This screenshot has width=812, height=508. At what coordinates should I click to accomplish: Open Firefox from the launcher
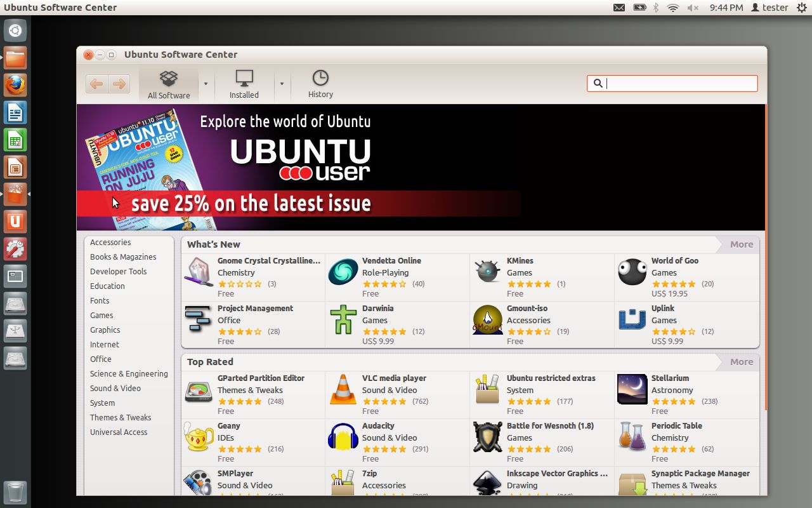tap(15, 85)
